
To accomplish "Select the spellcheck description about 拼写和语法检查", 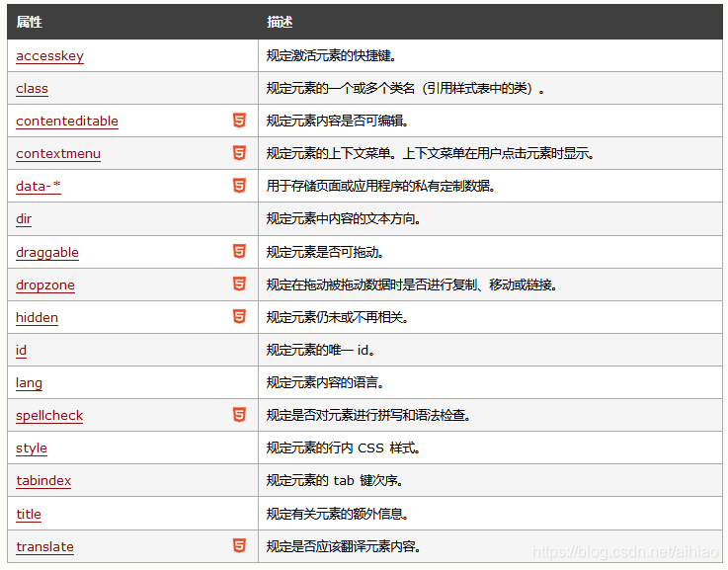I will pos(368,415).
